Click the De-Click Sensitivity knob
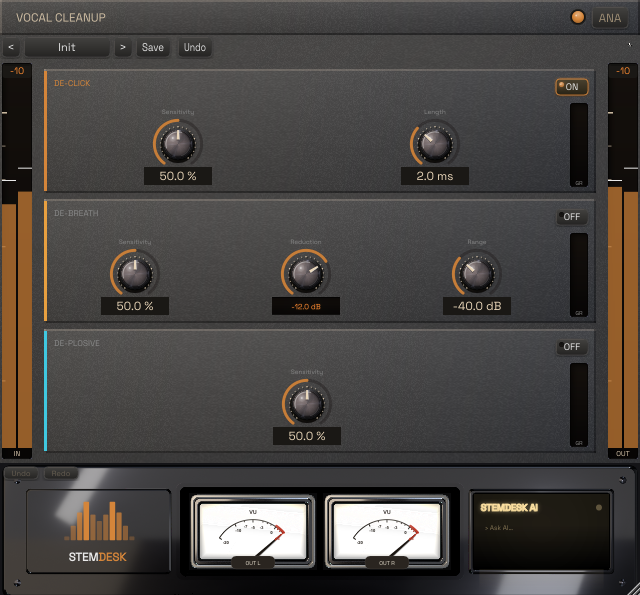The width and height of the screenshot is (640, 595). (178, 143)
